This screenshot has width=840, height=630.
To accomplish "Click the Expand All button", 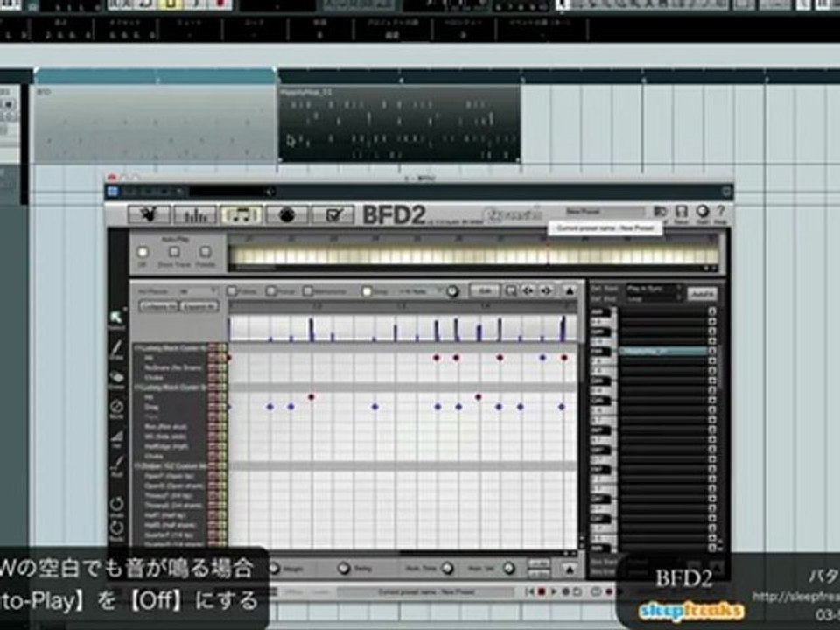I will click(x=199, y=306).
